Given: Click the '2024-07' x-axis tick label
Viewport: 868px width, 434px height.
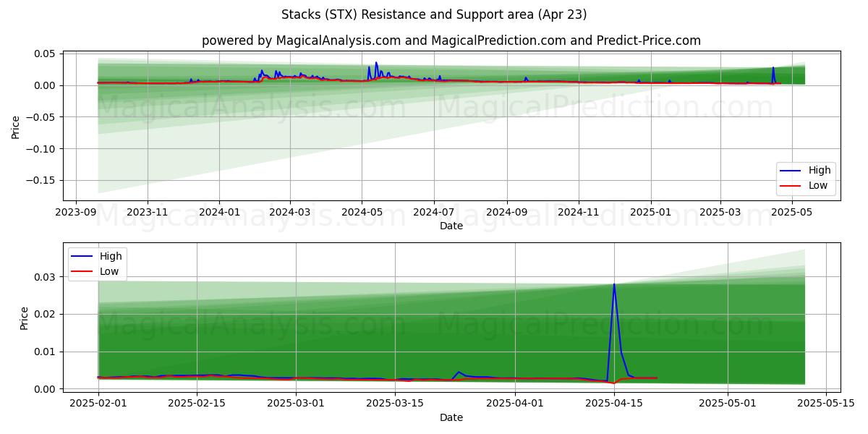Looking at the screenshot, I should click(433, 213).
